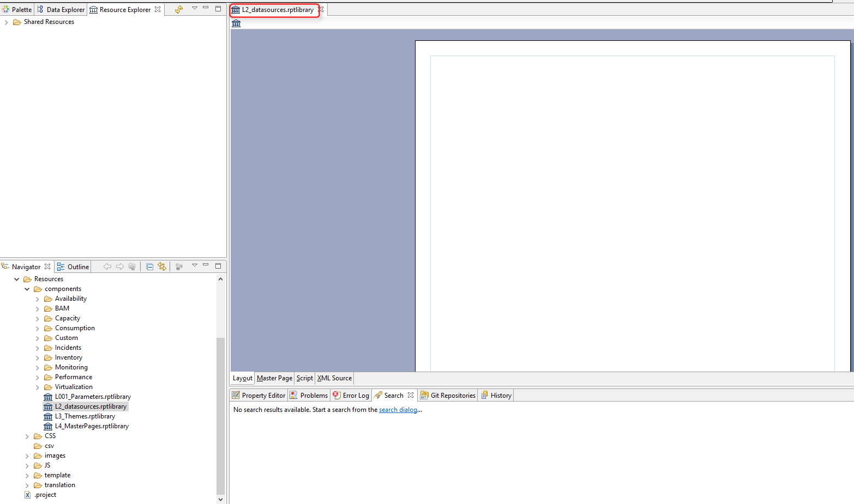The height and width of the screenshot is (504, 854).
Task: Click the Back navigation arrow in Navigator
Action: tap(107, 266)
